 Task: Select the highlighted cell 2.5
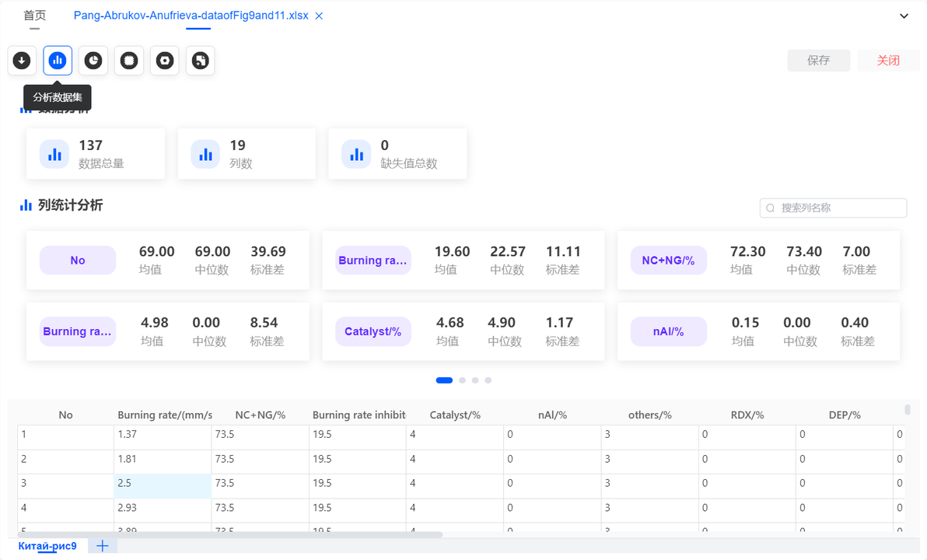tap(163, 486)
